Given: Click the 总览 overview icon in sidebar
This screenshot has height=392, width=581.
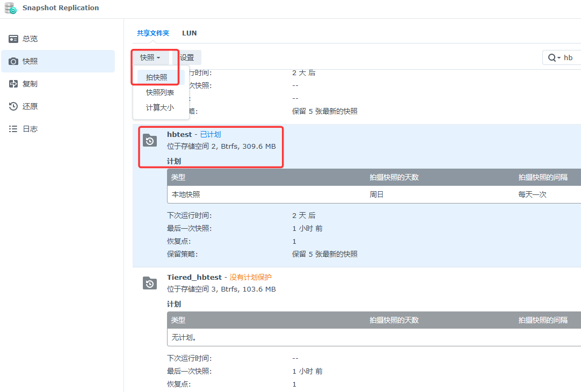Looking at the screenshot, I should coord(13,39).
